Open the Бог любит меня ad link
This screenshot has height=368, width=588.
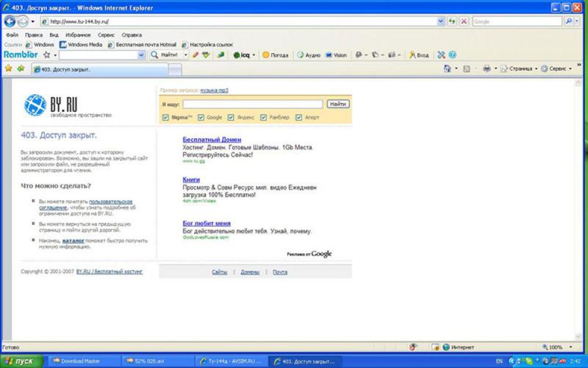(207, 223)
